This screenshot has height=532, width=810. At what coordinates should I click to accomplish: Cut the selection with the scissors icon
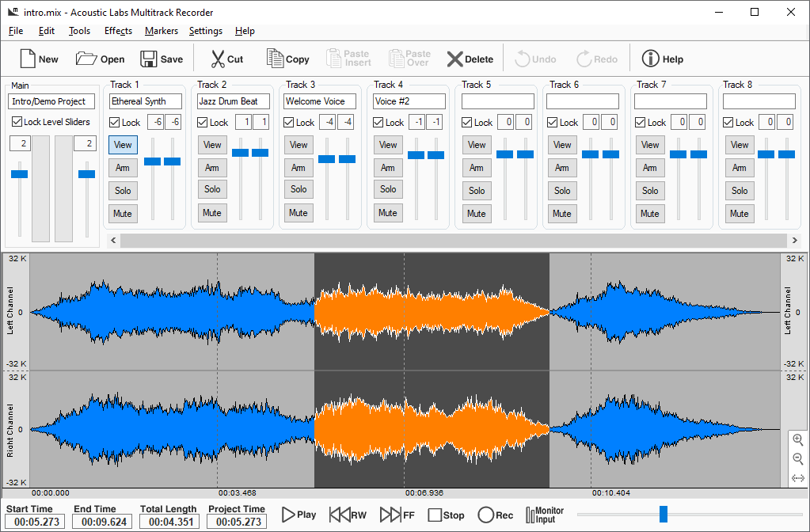[x=218, y=59]
